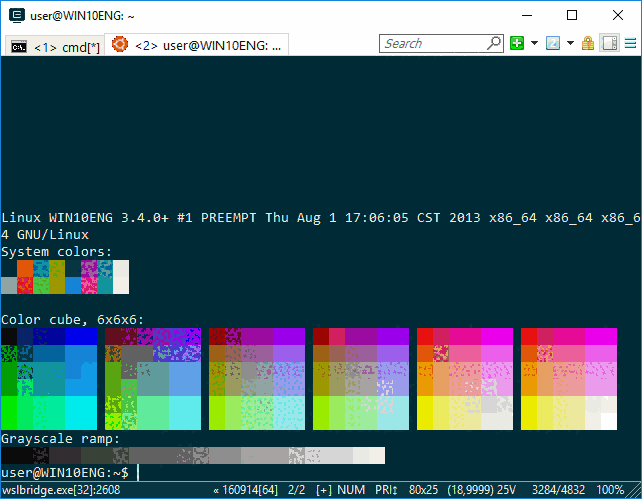Switch to the user@WIN10ENG tab

coord(197,45)
